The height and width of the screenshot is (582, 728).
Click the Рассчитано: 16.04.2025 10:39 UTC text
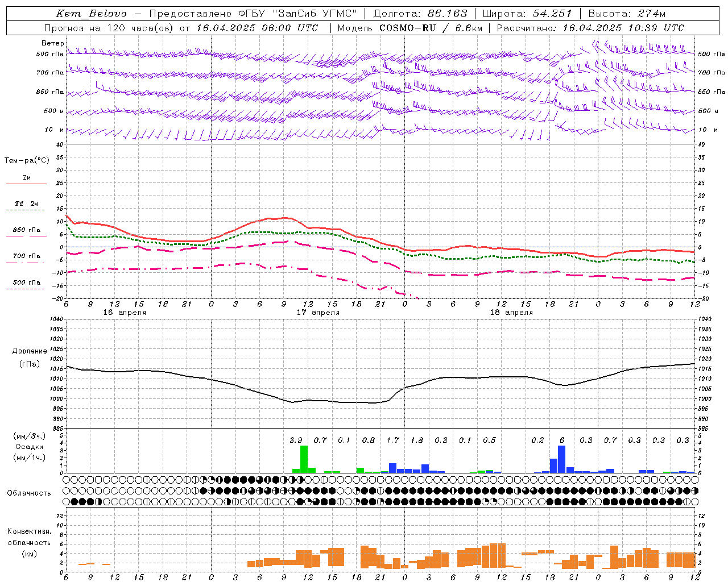(590, 28)
